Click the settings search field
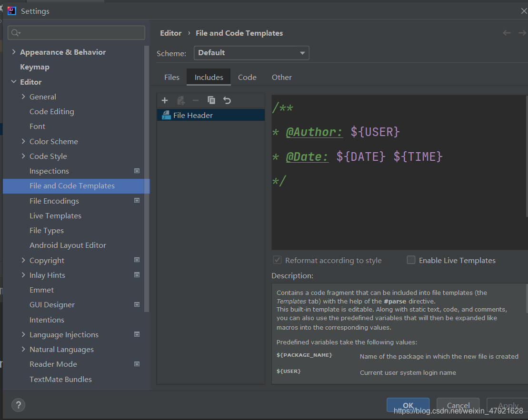The image size is (528, 420). coord(77,33)
